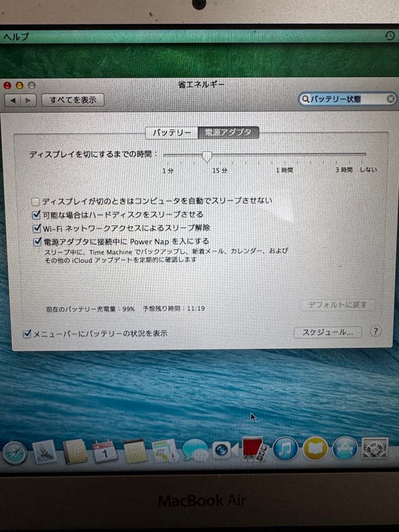The width and height of the screenshot is (399, 532).
Task: Launch FaceTime from the Dock
Action: 225,450
